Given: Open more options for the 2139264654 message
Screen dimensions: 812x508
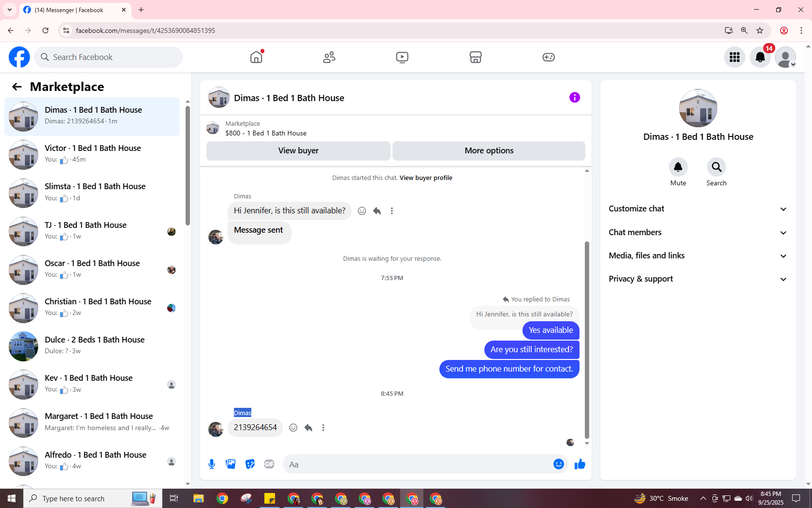Looking at the screenshot, I should pyautogui.click(x=323, y=428).
